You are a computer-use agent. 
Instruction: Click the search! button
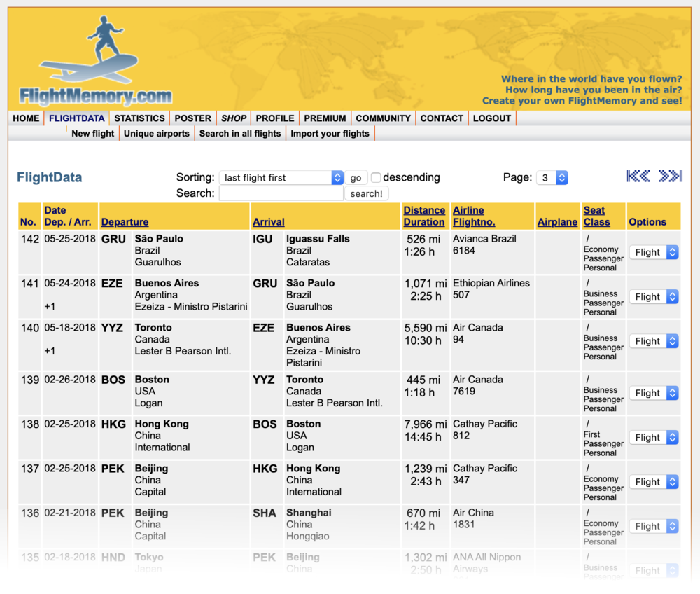tap(366, 193)
